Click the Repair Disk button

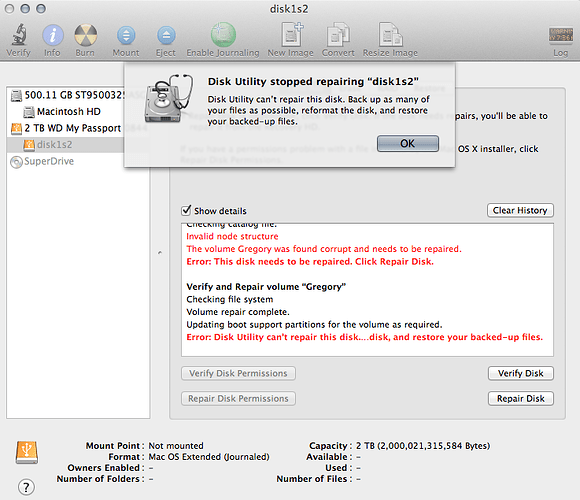point(520,398)
